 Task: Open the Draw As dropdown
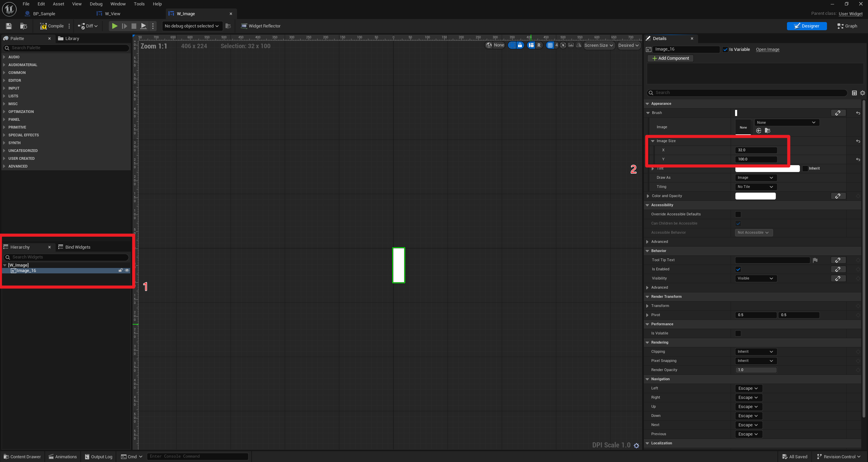(755, 178)
